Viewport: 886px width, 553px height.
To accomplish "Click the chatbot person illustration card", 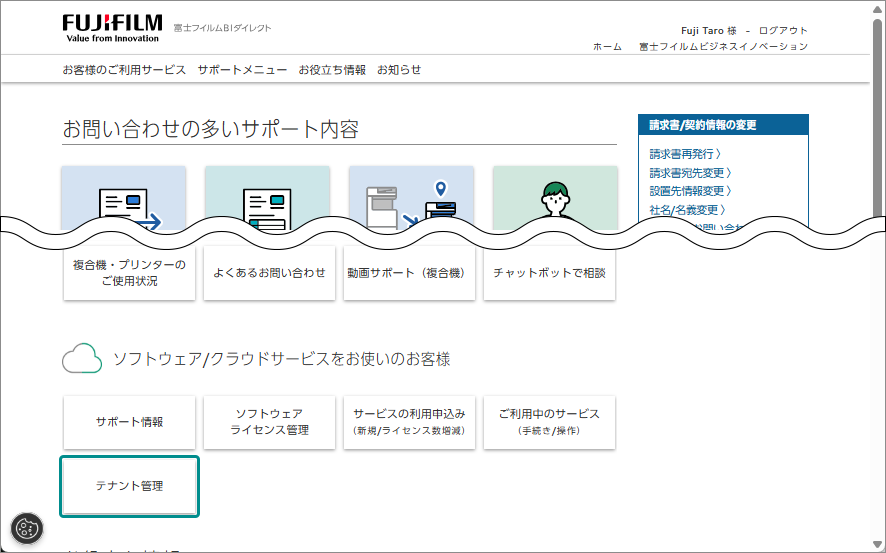I will pyautogui.click(x=555, y=198).
